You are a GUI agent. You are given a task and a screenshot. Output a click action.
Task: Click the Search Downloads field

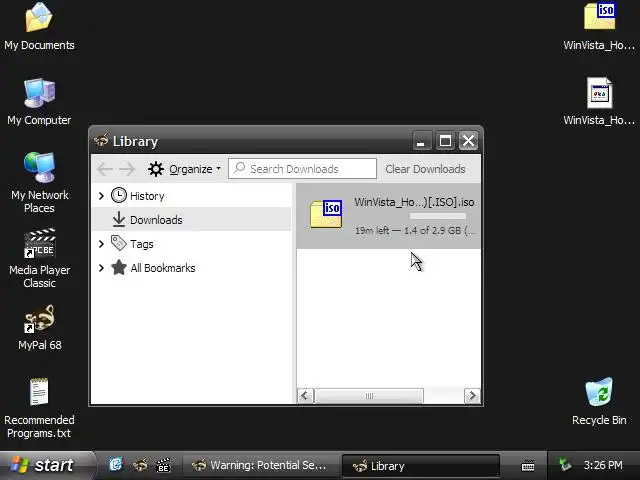[302, 169]
